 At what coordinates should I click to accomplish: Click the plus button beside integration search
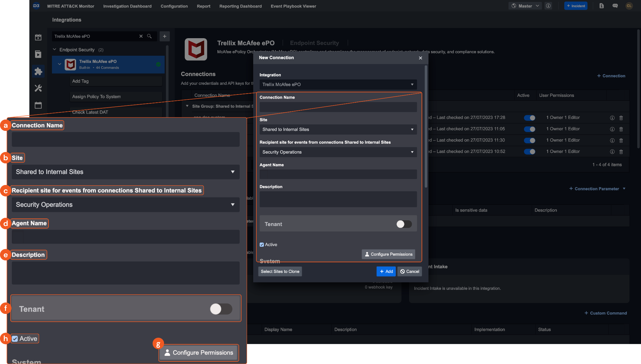(165, 36)
